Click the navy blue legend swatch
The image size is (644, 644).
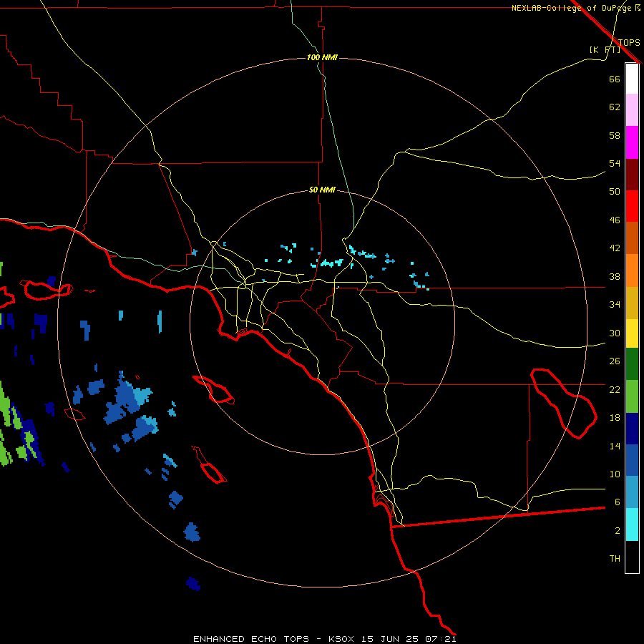tap(632, 429)
